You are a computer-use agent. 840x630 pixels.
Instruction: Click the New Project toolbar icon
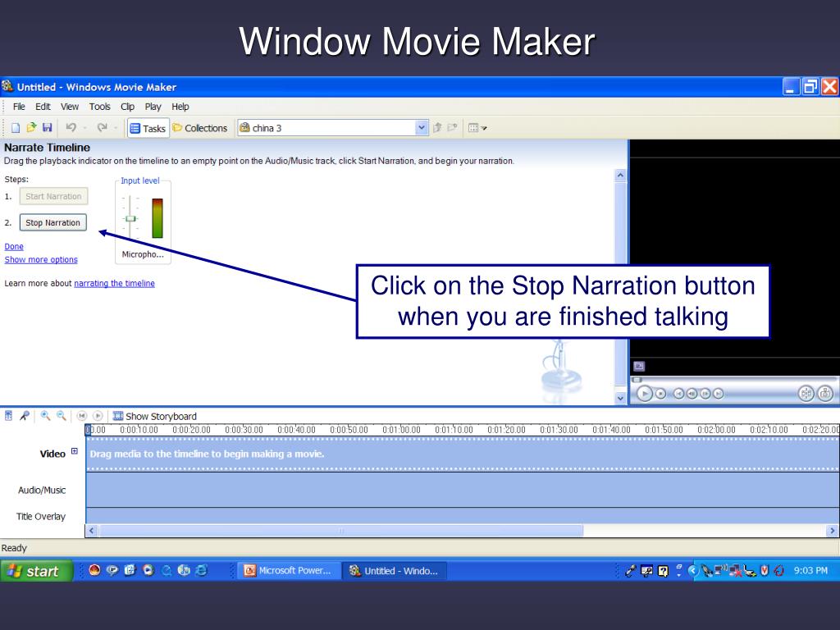pos(16,127)
